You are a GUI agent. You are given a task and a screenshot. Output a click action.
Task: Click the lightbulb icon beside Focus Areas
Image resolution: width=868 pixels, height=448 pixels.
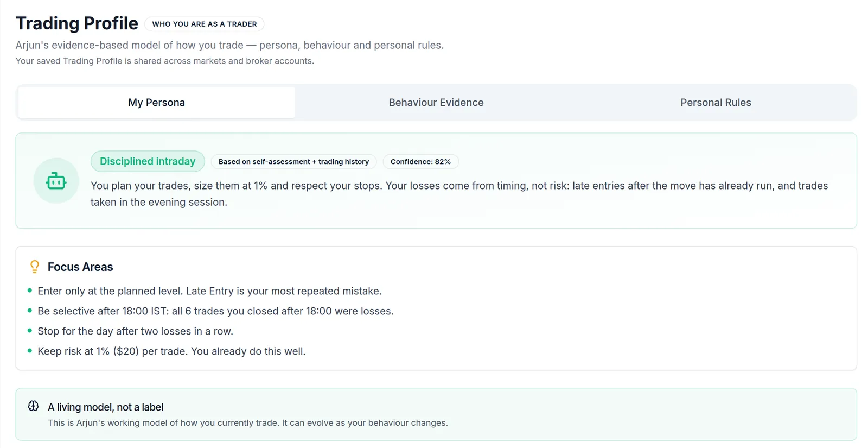pyautogui.click(x=35, y=267)
